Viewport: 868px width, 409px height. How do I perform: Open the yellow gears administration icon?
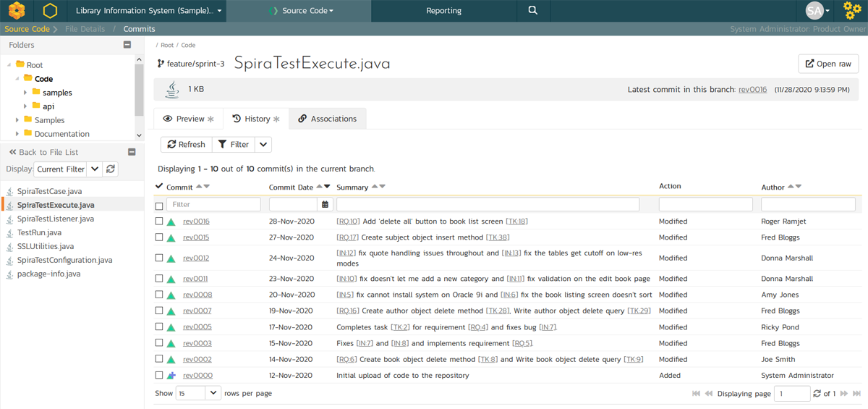[852, 11]
